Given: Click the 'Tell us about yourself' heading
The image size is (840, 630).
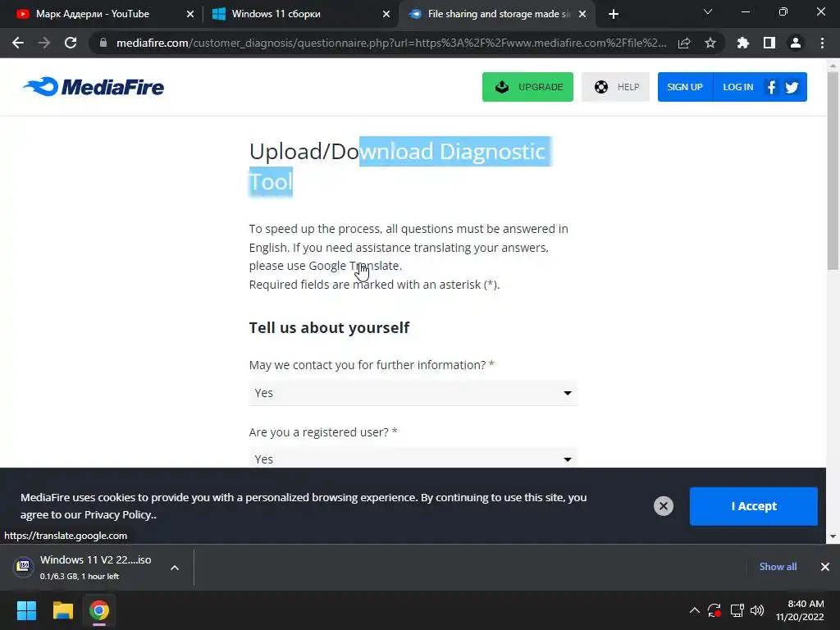Looking at the screenshot, I should click(329, 327).
